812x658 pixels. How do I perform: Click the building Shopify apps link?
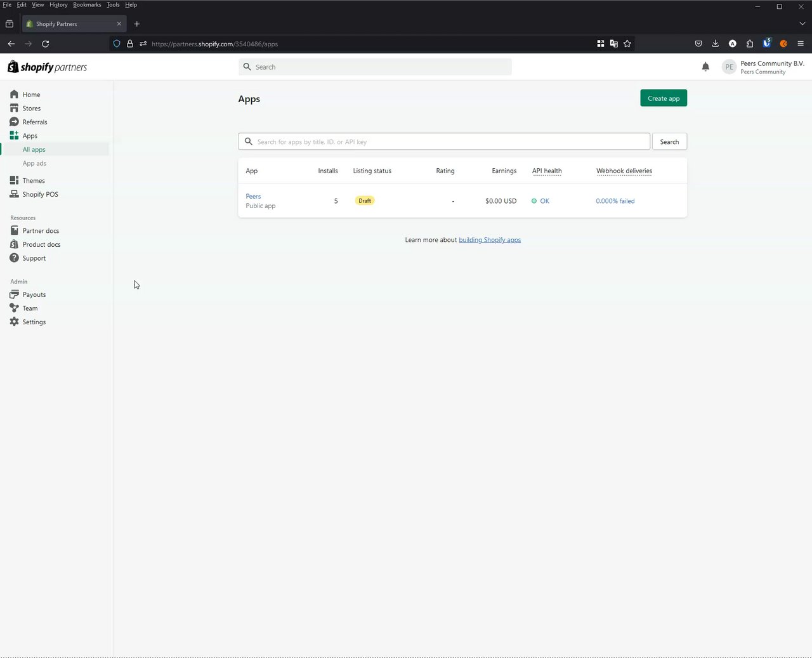pyautogui.click(x=490, y=240)
